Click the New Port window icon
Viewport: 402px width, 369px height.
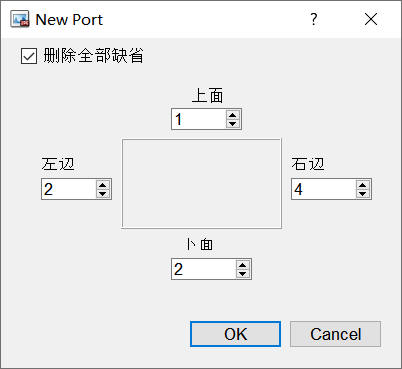tap(20, 19)
